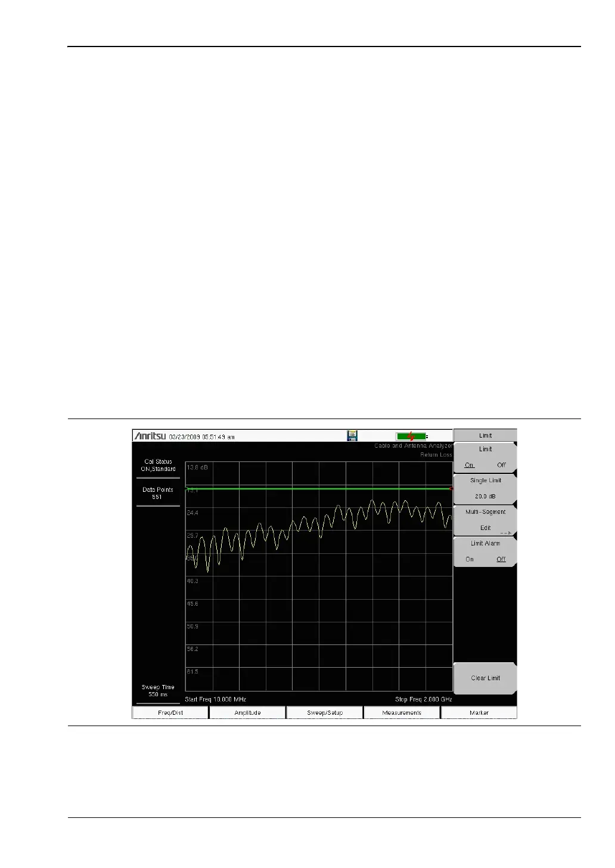The height and width of the screenshot is (868, 615).
Task: Click the Return Loss measurement label
Action: pos(436,455)
